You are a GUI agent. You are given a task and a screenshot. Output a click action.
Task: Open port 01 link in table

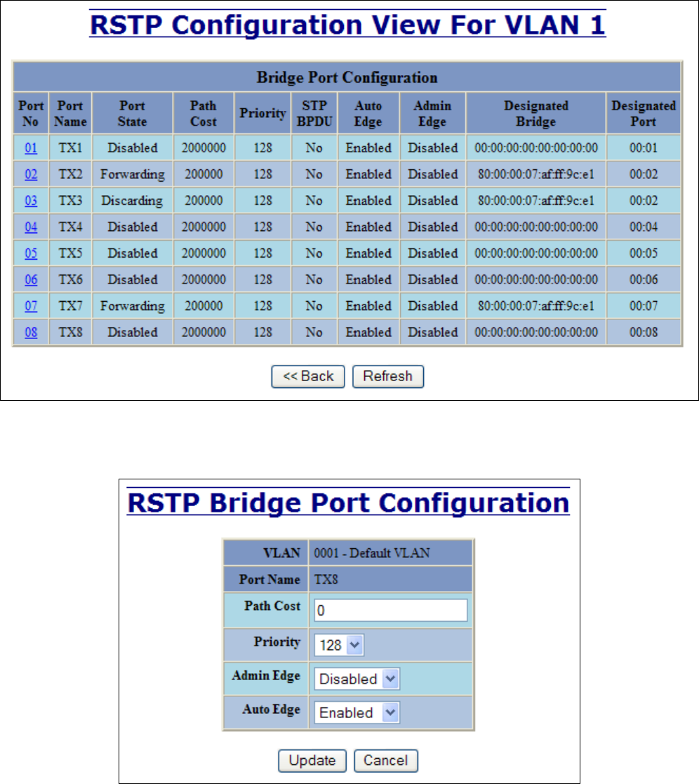31,148
